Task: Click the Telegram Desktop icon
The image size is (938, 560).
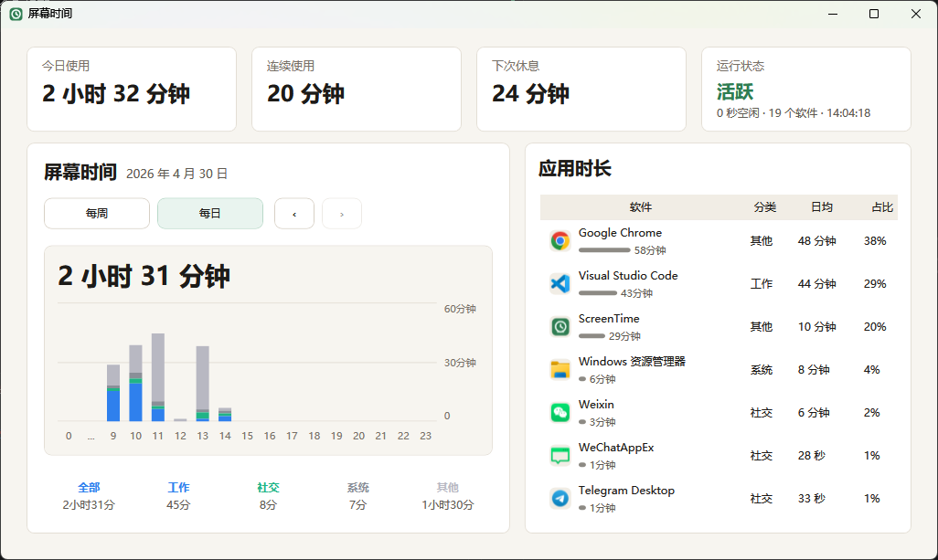Action: click(x=560, y=498)
